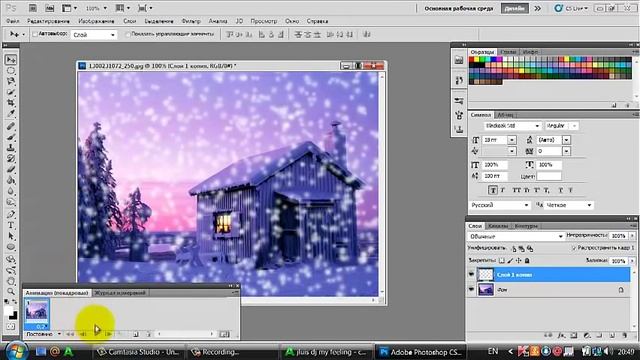This screenshot has width=640, height=360.
Task: Pick the first red swatch in Образцы
Action: (471, 60)
